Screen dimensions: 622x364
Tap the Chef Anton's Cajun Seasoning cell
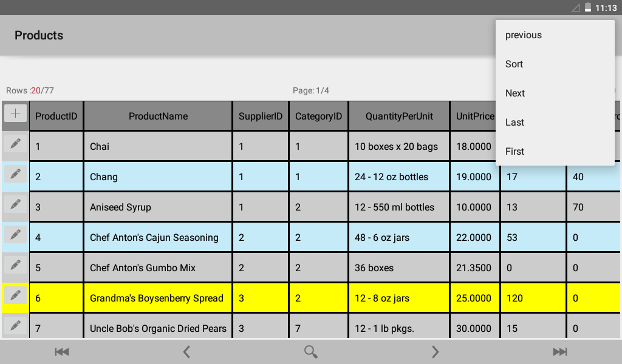click(158, 238)
